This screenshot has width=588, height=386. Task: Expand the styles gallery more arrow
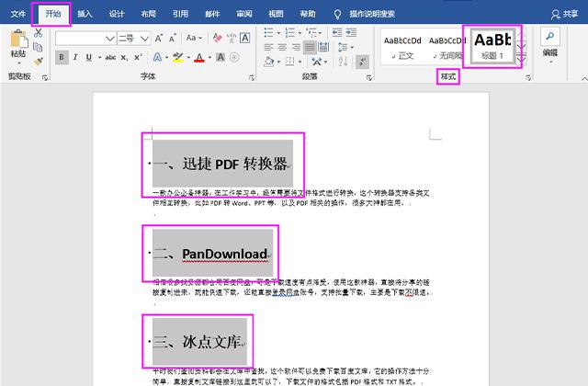[x=522, y=60]
